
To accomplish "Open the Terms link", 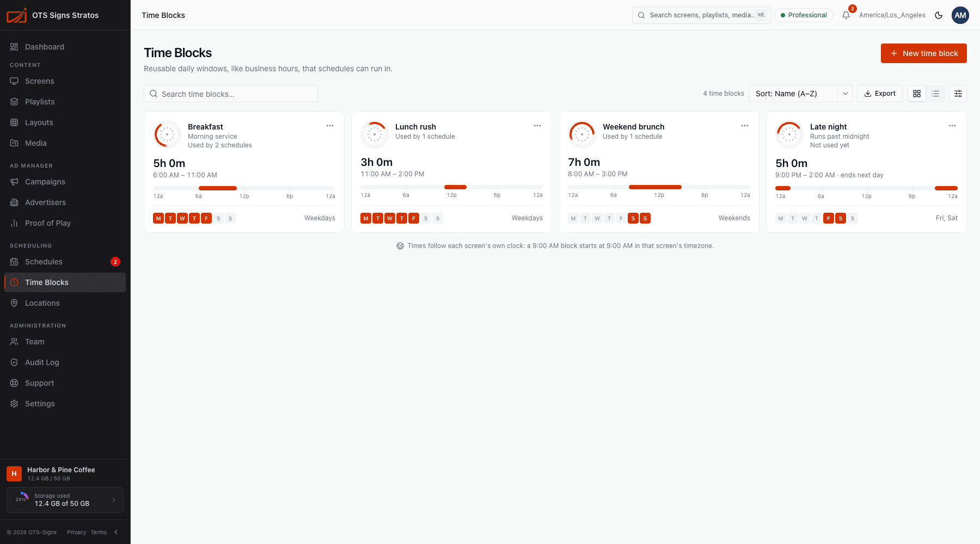I will click(x=99, y=532).
